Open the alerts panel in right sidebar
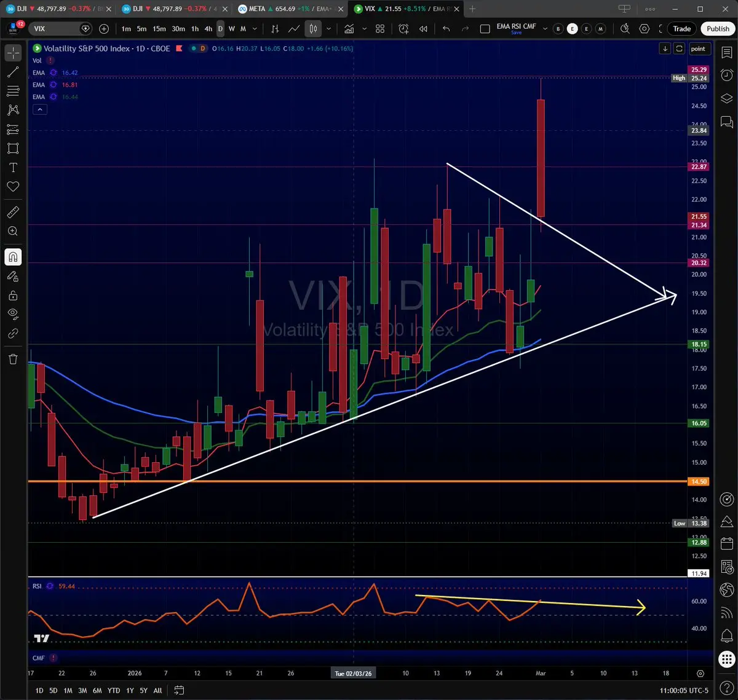Viewport: 738px width, 700px height. pyautogui.click(x=726, y=76)
